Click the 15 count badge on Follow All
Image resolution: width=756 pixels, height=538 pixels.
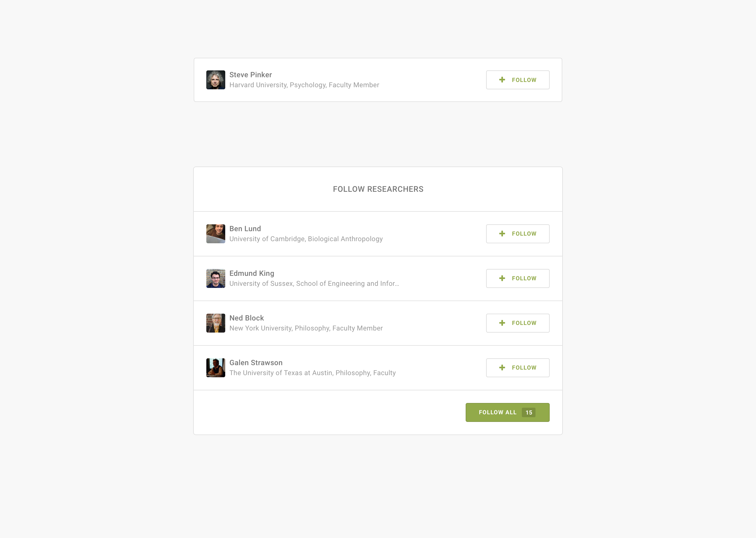point(529,412)
